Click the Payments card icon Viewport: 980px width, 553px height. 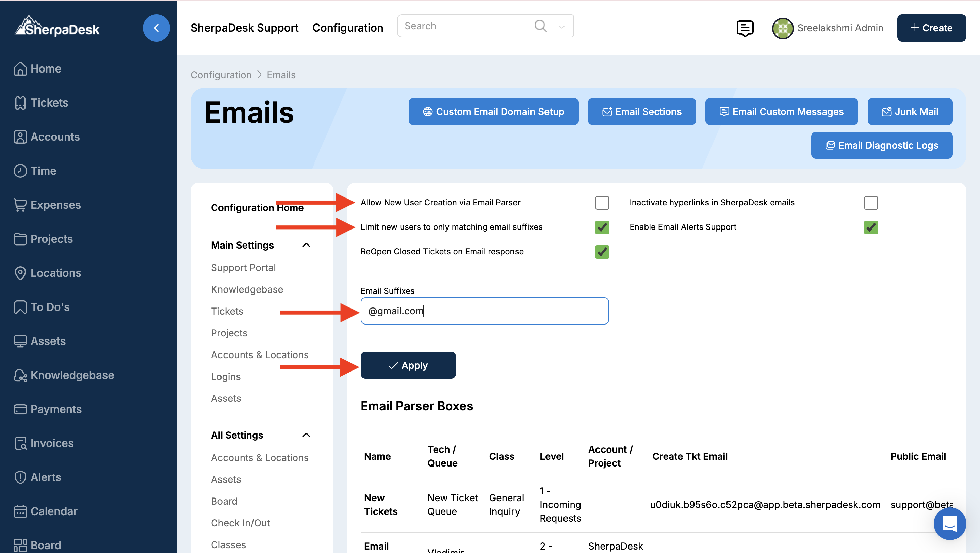pos(20,410)
